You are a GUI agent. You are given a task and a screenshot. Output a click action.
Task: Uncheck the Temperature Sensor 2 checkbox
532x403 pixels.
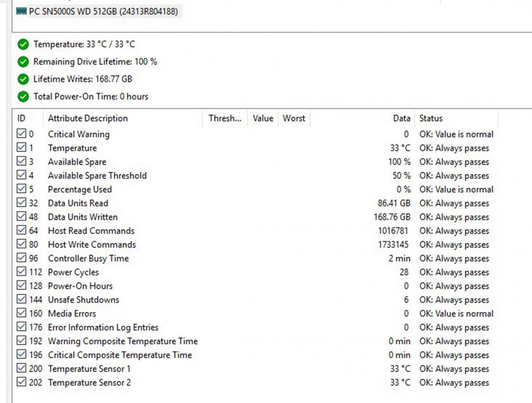(22, 382)
